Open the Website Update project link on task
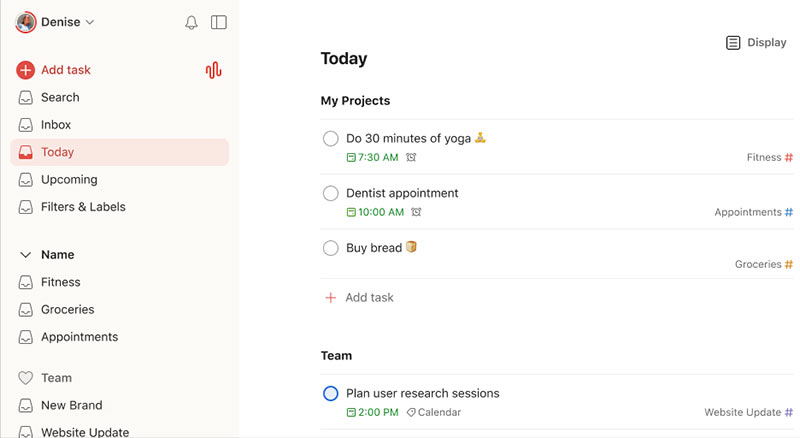 [x=742, y=412]
